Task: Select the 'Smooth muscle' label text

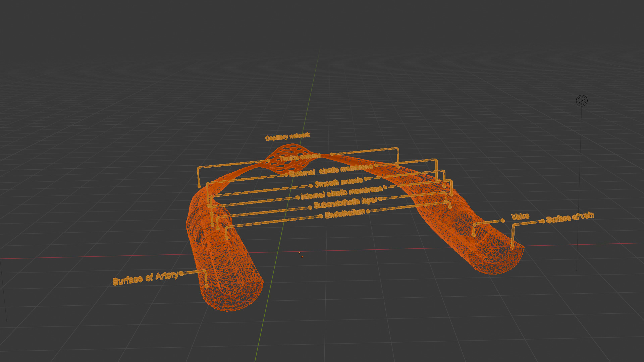Action: pos(339,182)
